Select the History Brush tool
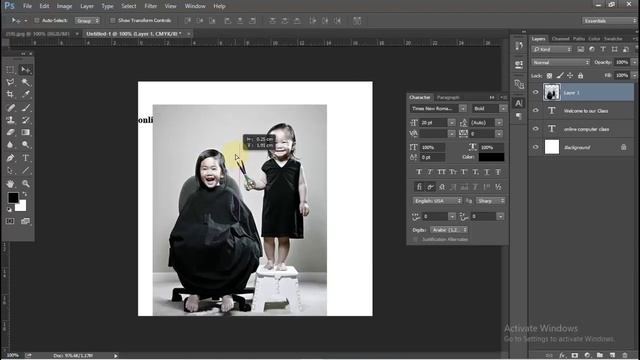 click(26, 120)
